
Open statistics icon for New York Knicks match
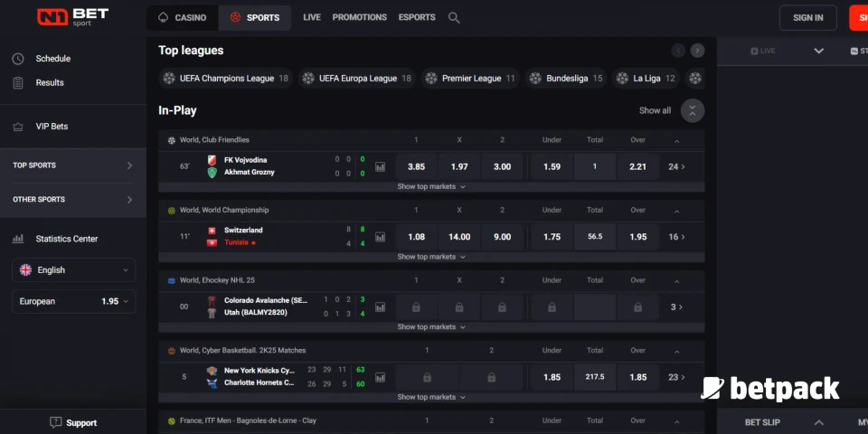click(x=381, y=377)
